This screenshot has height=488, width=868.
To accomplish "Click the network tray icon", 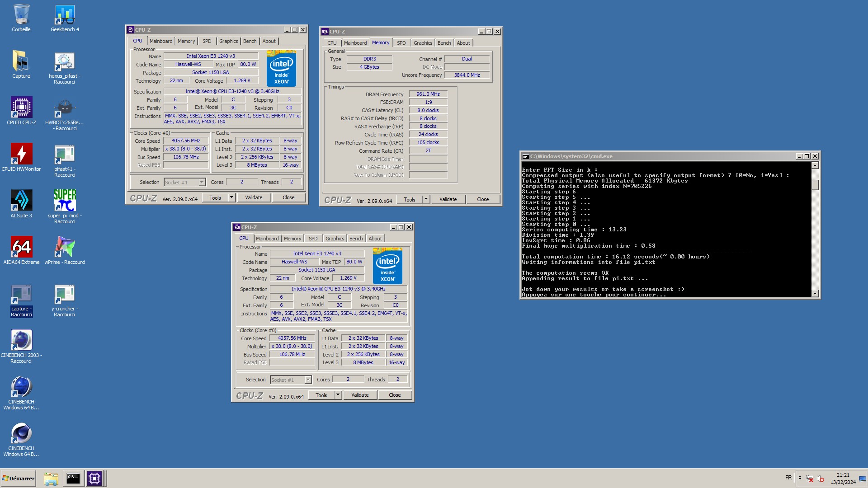I will [810, 479].
